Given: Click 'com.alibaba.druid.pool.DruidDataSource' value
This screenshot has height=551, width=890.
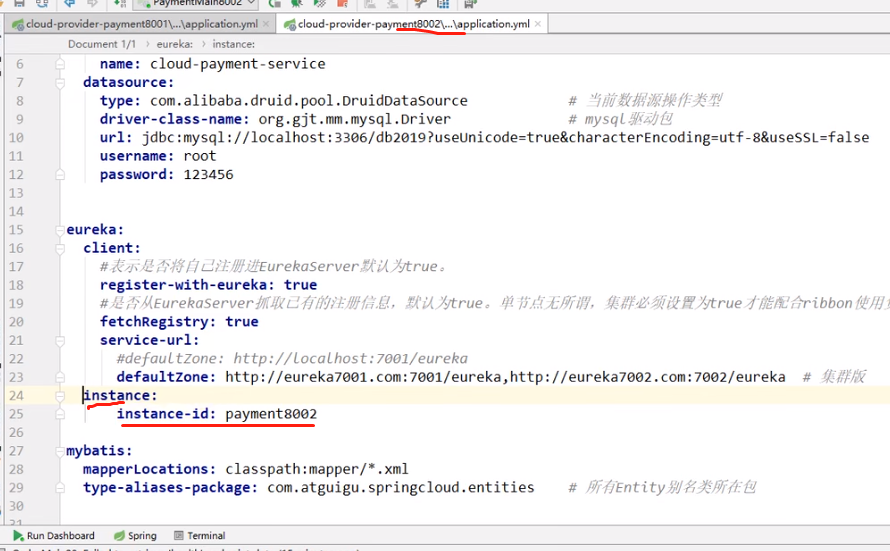Looking at the screenshot, I should pos(309,100).
